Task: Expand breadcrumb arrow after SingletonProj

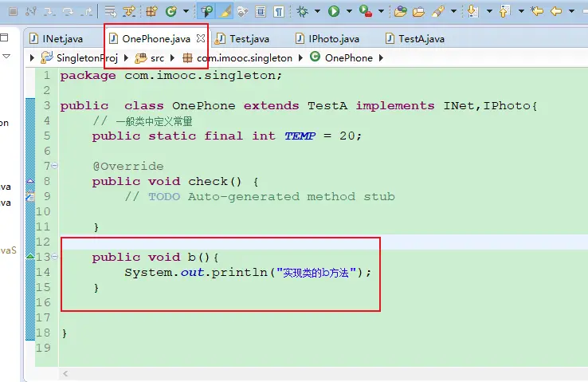Action: (x=126, y=57)
